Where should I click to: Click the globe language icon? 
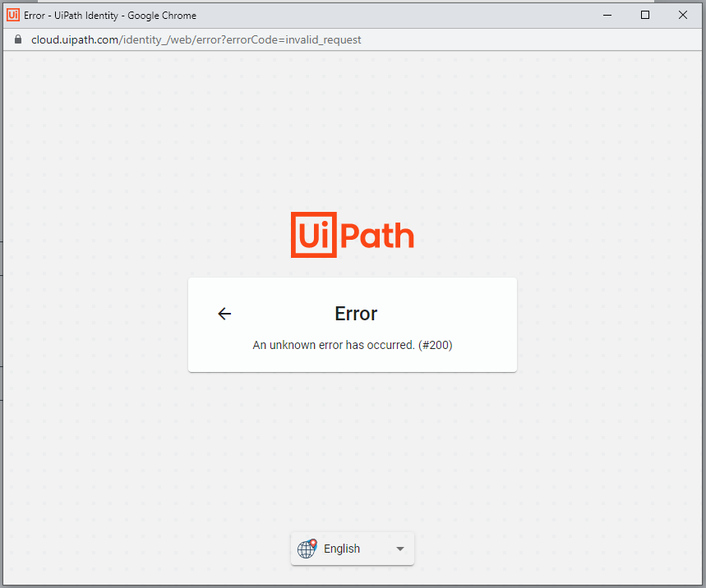[307, 549]
